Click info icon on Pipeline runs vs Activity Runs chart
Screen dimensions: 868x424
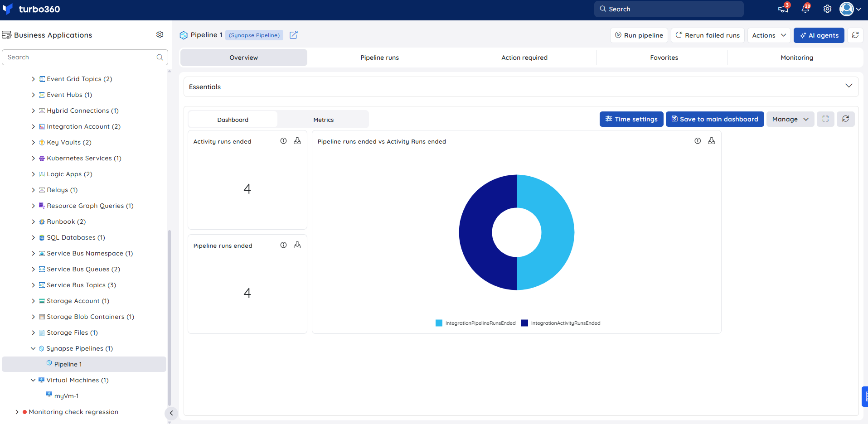698,141
